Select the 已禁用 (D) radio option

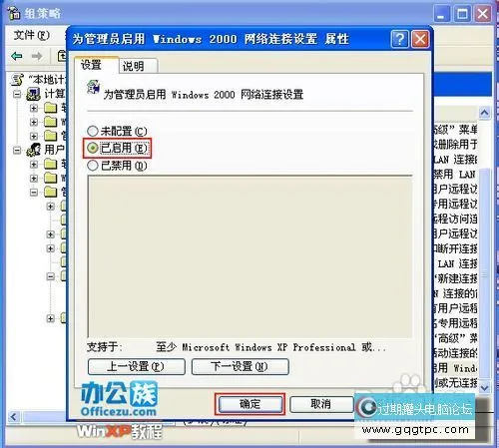117,166
